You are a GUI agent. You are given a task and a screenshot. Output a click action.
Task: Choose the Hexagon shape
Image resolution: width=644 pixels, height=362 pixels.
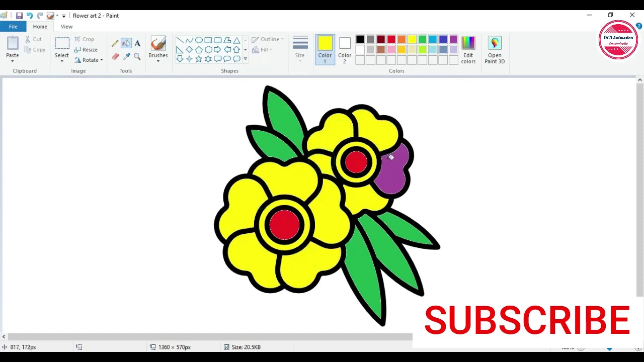click(208, 50)
